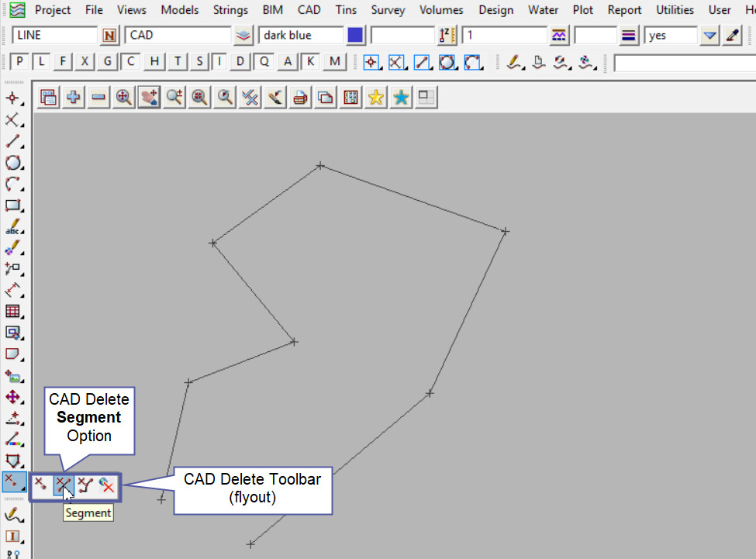Image resolution: width=756 pixels, height=559 pixels.
Task: Select the Delete Point icon in flyout
Action: [x=41, y=485]
